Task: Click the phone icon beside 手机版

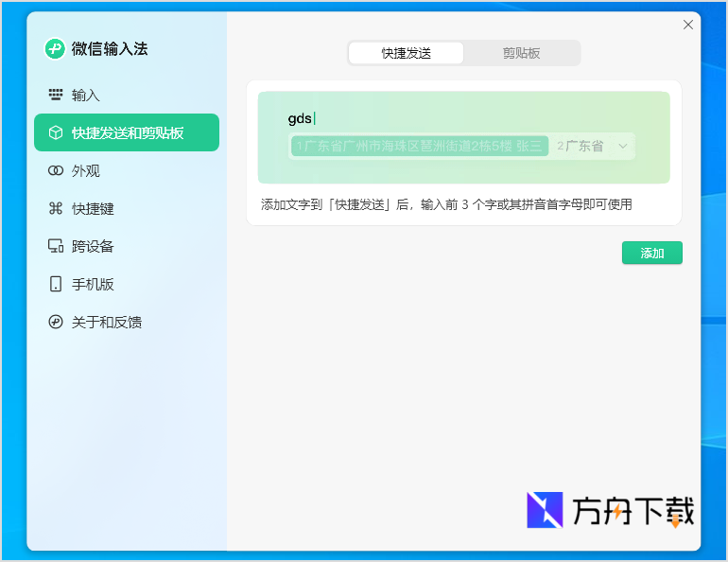Action: [x=56, y=284]
